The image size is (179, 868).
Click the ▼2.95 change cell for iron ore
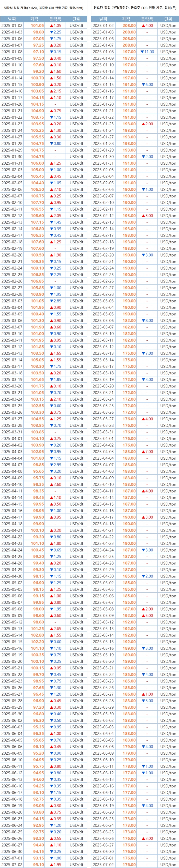(x=55, y=465)
